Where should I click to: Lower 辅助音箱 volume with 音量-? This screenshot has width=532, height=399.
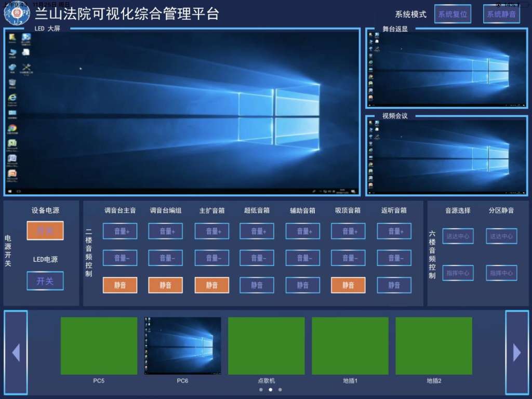(x=303, y=258)
